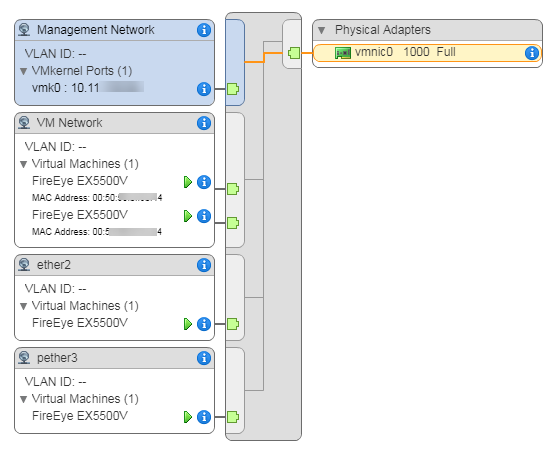
Task: Collapse Virtual Machines list in pether3
Action: click(24, 399)
